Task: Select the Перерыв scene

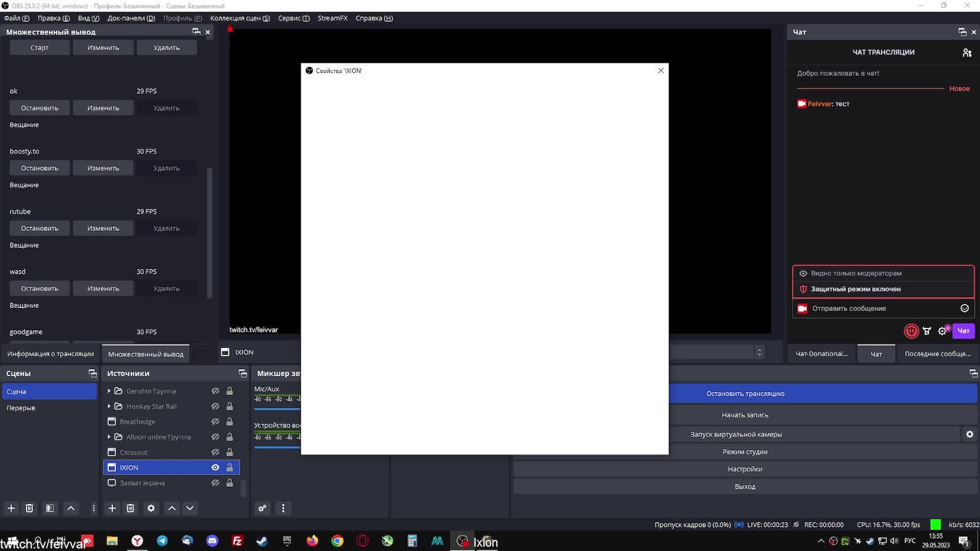Action: 49,408
